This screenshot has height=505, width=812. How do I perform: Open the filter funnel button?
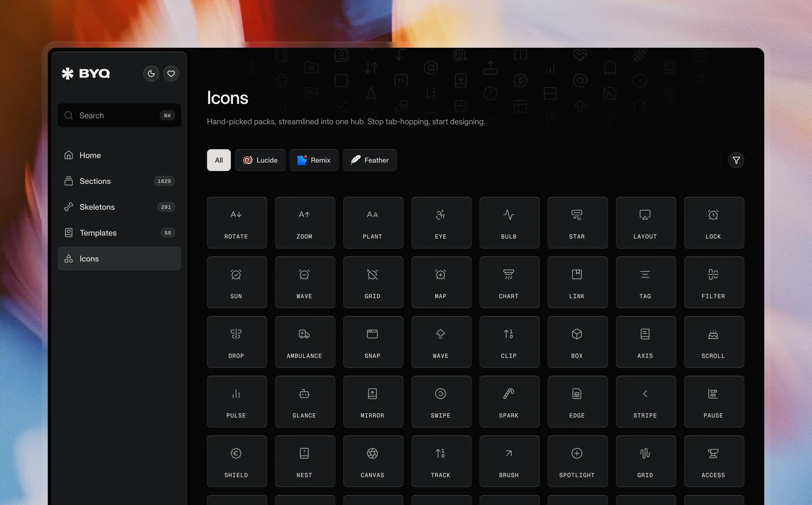pos(736,160)
